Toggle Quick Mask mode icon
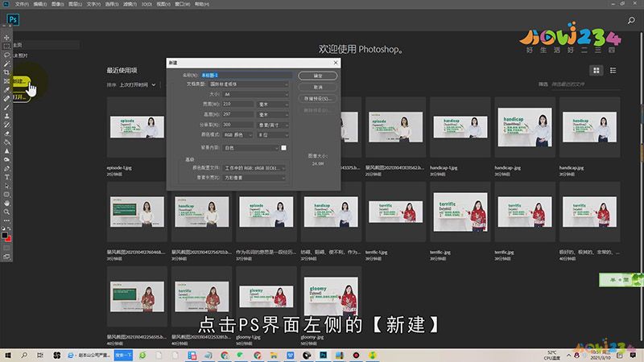This screenshot has width=644, height=362. pos(6,248)
